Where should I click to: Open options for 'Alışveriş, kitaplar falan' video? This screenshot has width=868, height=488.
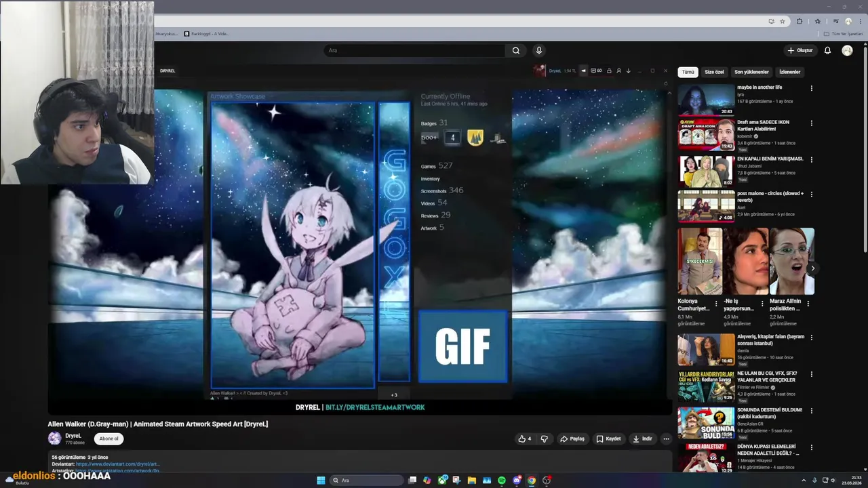(x=811, y=338)
